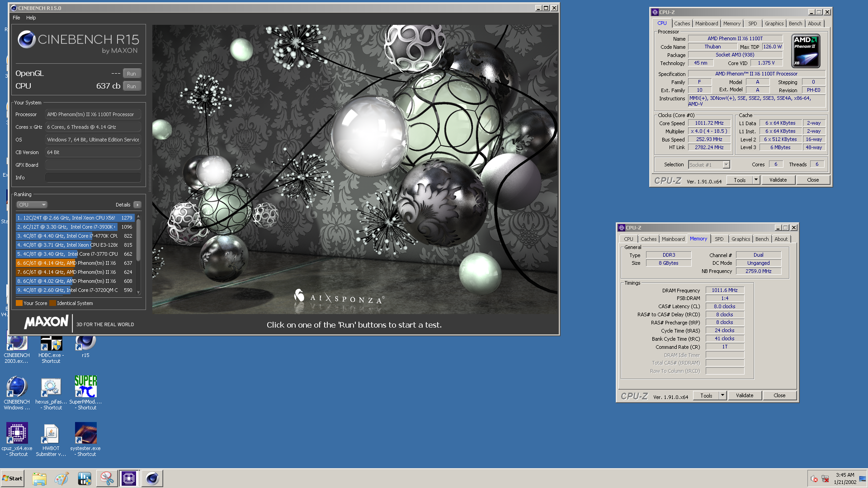Screen dimensions: 868x488
Task: Click the blue taskbar app icon
Action: (x=85, y=479)
